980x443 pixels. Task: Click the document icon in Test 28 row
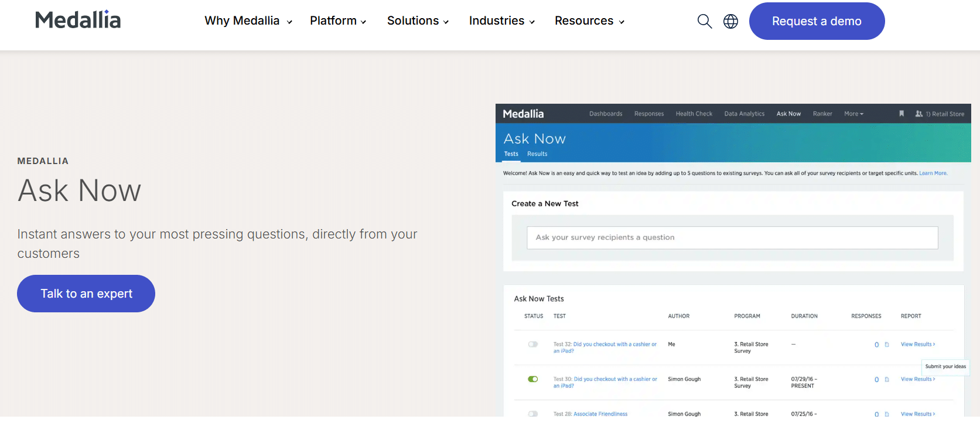tap(887, 414)
